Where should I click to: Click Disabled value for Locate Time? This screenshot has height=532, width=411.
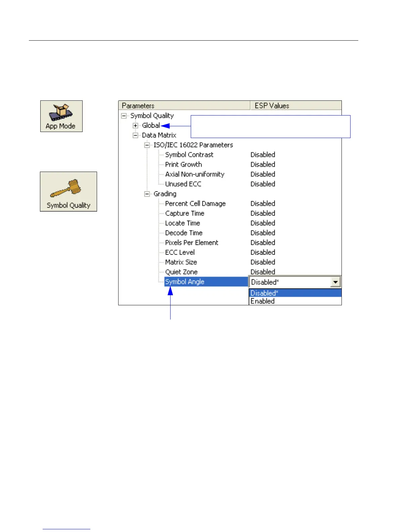pos(263,223)
